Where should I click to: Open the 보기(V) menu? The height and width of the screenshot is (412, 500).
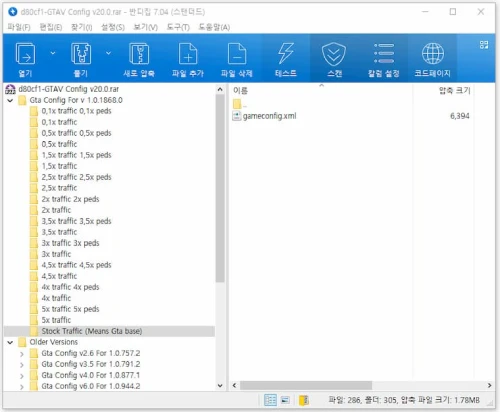tap(145, 27)
